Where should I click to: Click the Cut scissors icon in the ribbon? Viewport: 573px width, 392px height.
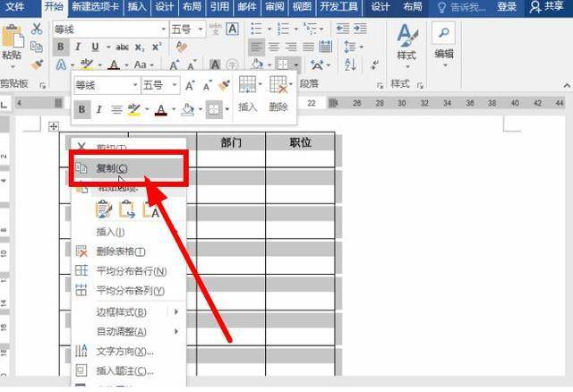tap(37, 29)
